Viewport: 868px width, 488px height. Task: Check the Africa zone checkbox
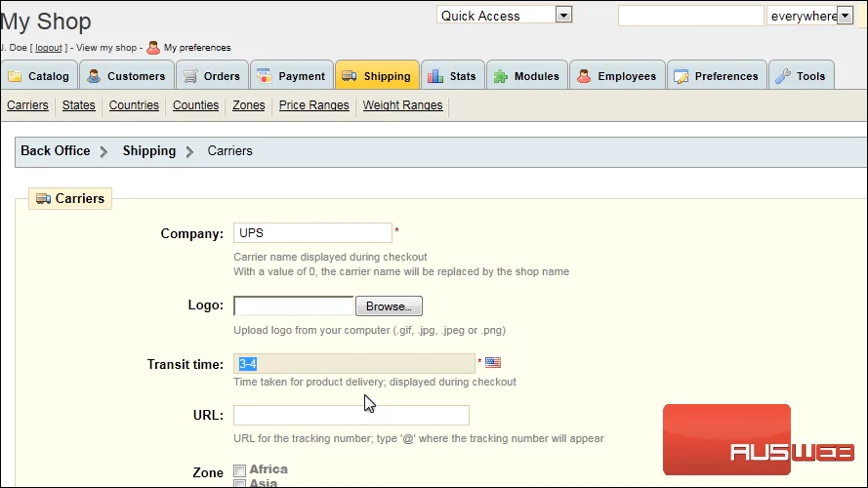point(239,470)
